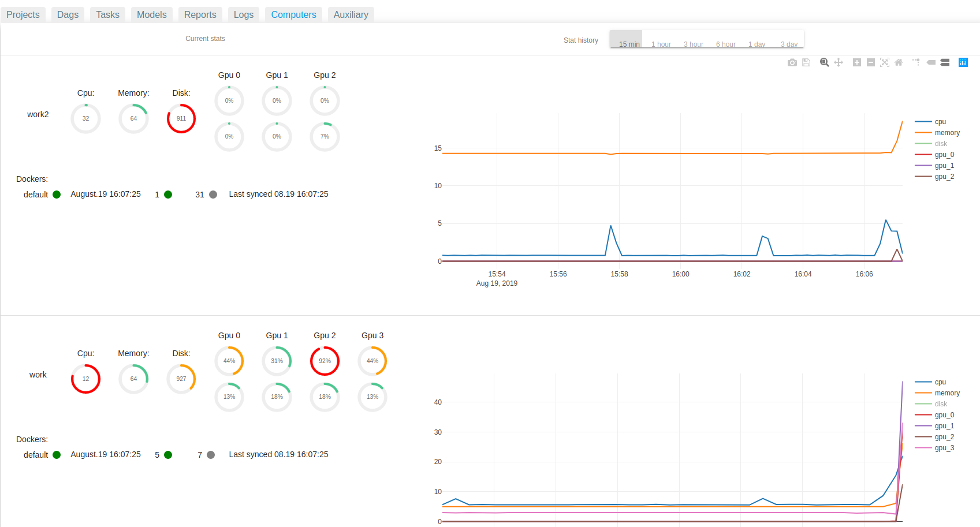Click work2 Gpu 2 lower gauge showing 7%

pos(325,136)
